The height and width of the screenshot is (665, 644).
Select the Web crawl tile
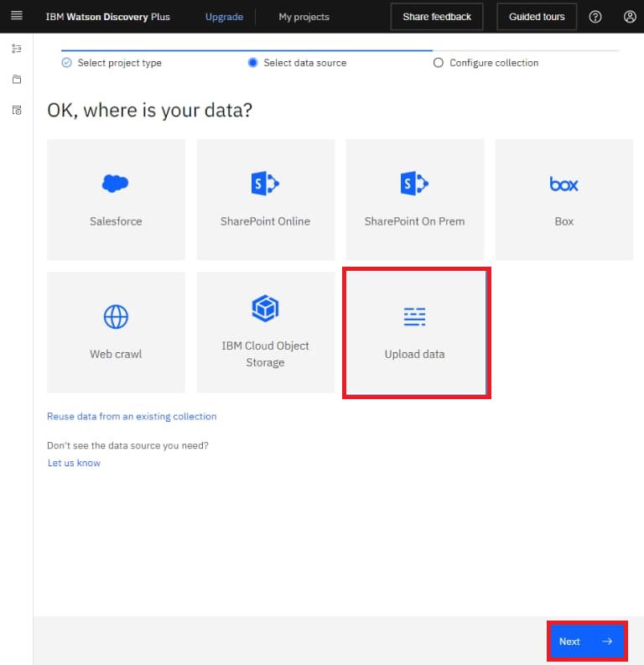[116, 332]
